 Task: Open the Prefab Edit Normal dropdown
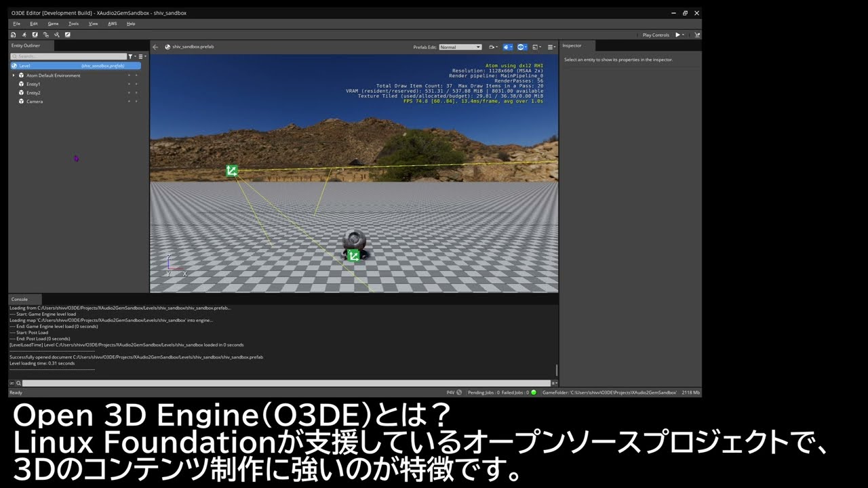point(460,47)
